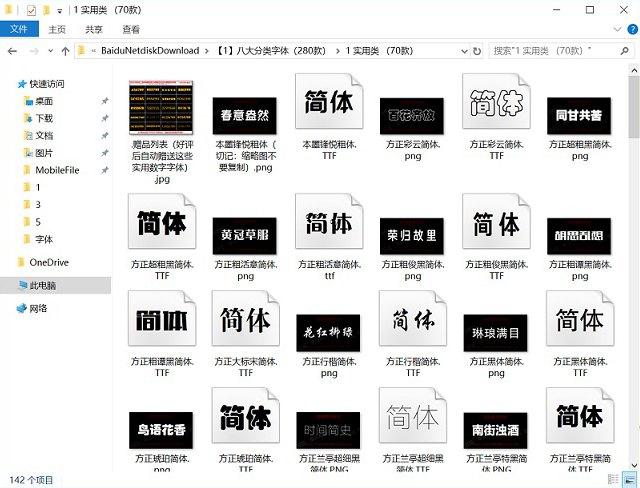This screenshot has height=488, width=640.
Task: Select the 方正彩云简体.TTF font file
Action: [496, 101]
